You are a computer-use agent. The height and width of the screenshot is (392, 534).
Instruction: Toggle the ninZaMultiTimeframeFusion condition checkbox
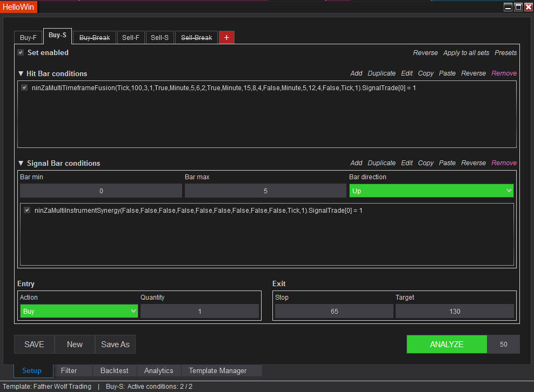tap(24, 87)
